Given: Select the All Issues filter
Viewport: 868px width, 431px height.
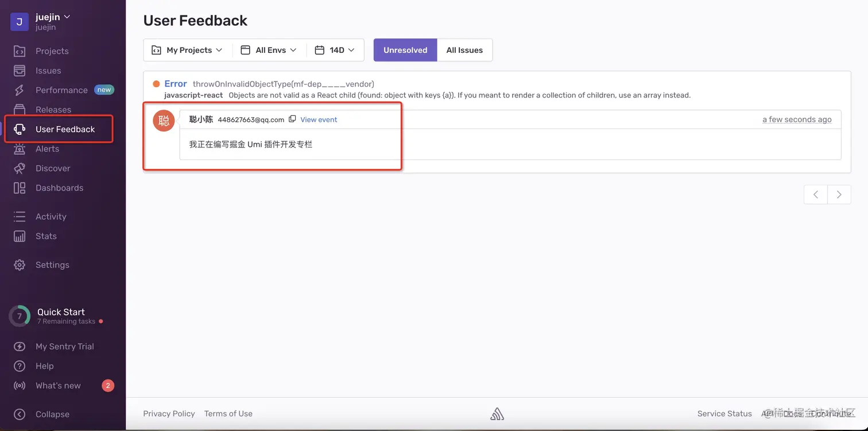Looking at the screenshot, I should 464,50.
